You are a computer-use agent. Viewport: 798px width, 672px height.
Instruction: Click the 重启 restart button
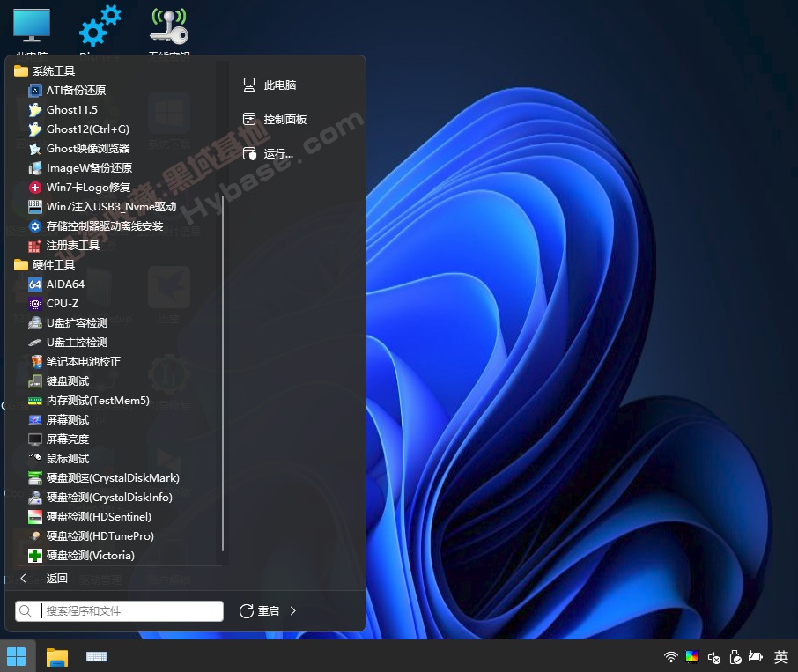tap(260, 611)
